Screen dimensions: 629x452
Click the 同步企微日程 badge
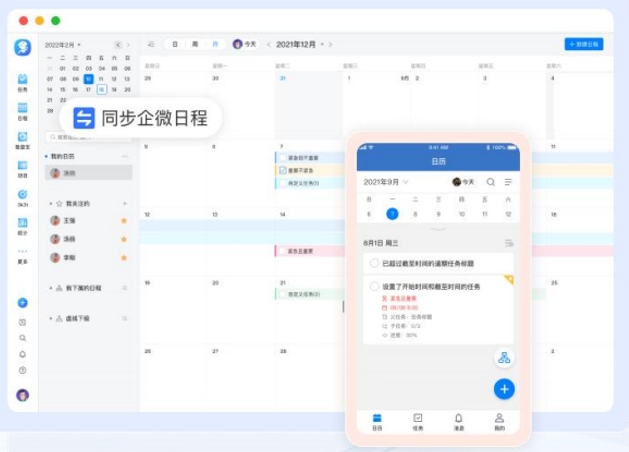click(x=140, y=118)
